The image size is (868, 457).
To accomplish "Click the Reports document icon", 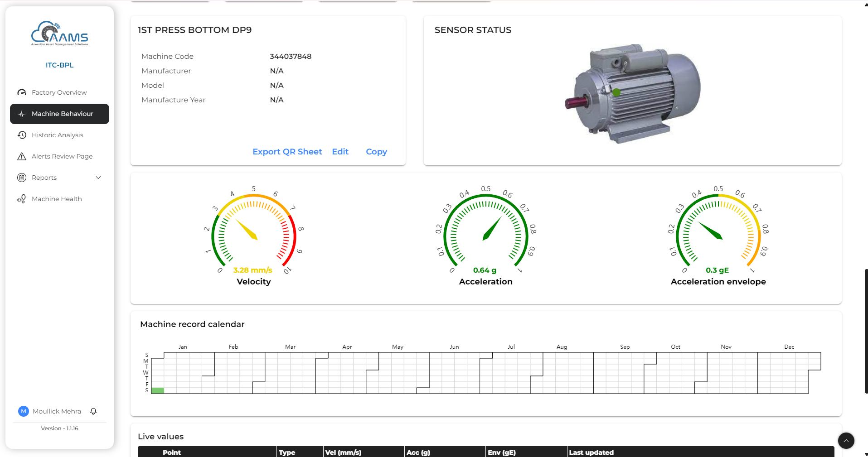I will click(x=22, y=178).
